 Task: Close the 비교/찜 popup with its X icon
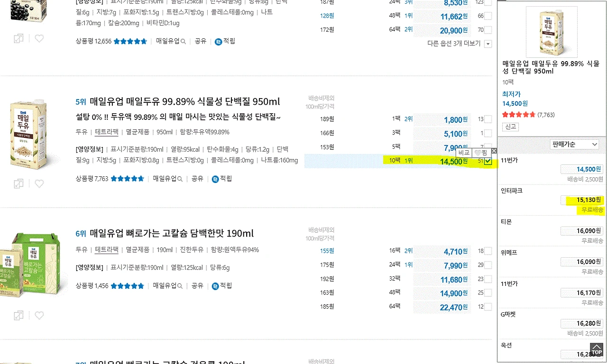click(x=494, y=151)
